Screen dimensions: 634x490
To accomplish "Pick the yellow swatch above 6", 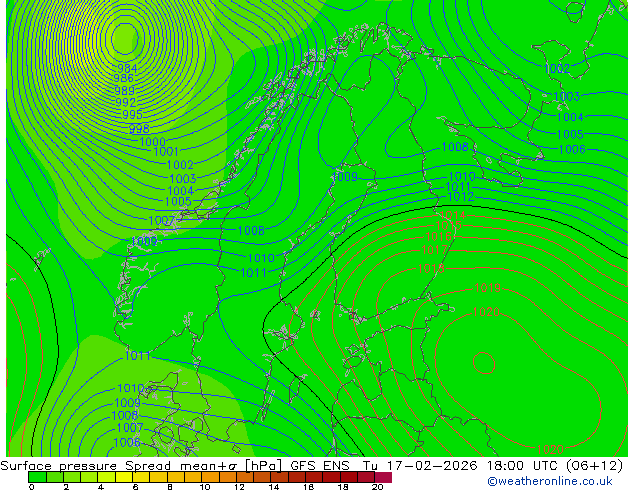I will click(x=141, y=477).
